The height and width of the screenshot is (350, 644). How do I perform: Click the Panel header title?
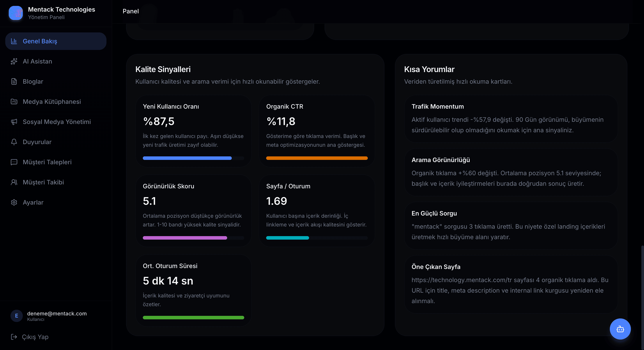point(131,11)
